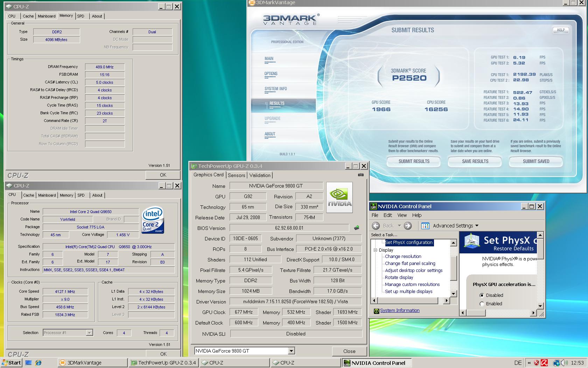Open the GeForce 9800 GT device dropdown
Image resolution: width=588 pixels, height=368 pixels.
(x=291, y=351)
